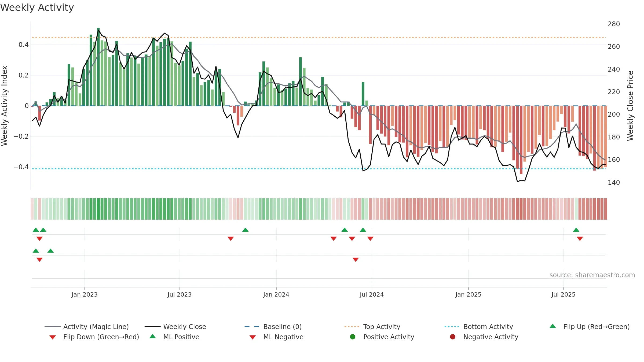
Task: Click the 260 price axis tick
Action: coord(614,47)
